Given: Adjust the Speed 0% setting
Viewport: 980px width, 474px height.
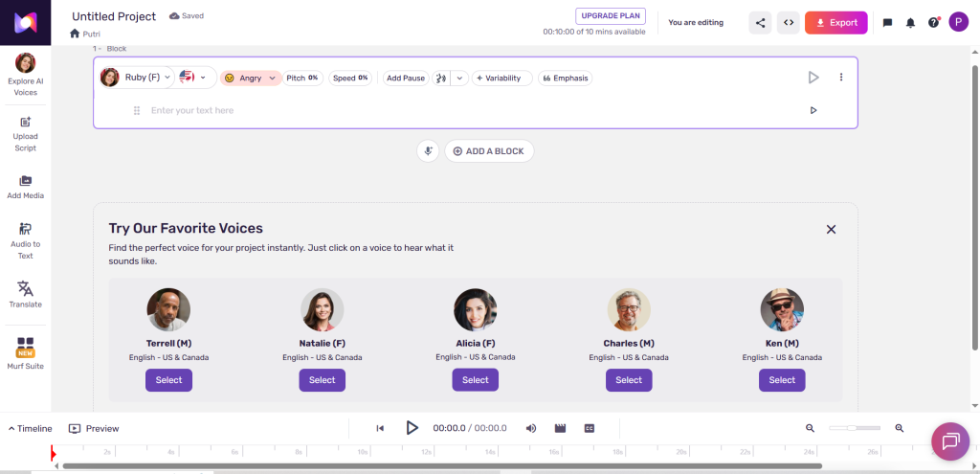Looking at the screenshot, I should 350,79.
